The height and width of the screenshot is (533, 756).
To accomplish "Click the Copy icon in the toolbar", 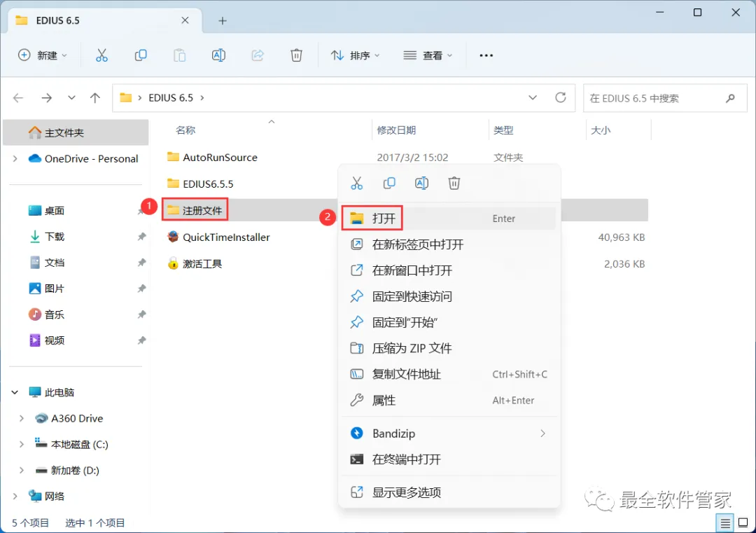I will click(x=141, y=55).
